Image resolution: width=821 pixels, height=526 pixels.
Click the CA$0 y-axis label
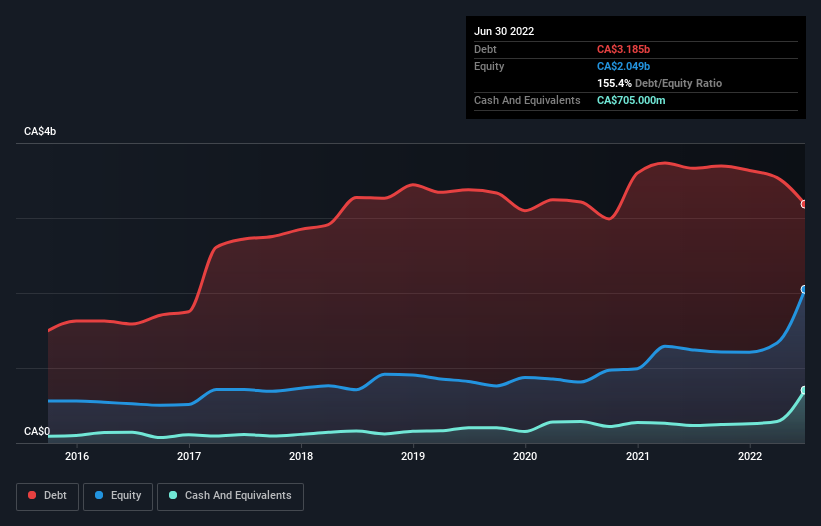coord(37,431)
